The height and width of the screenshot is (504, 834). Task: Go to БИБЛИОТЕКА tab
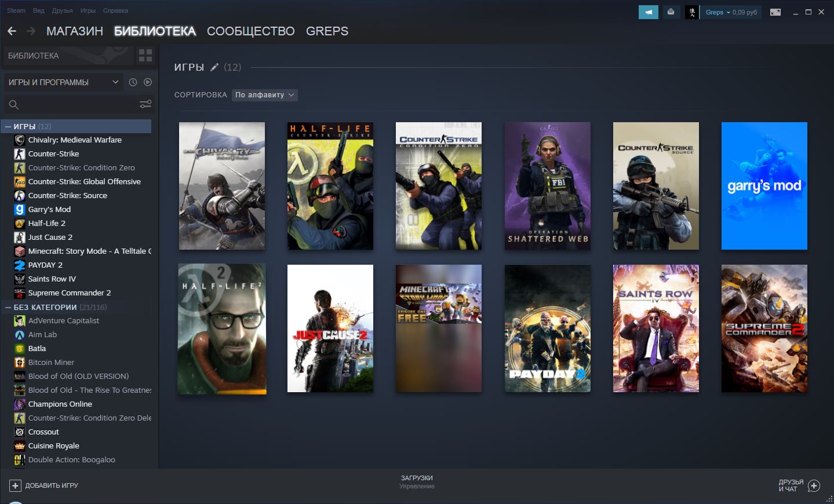[155, 31]
